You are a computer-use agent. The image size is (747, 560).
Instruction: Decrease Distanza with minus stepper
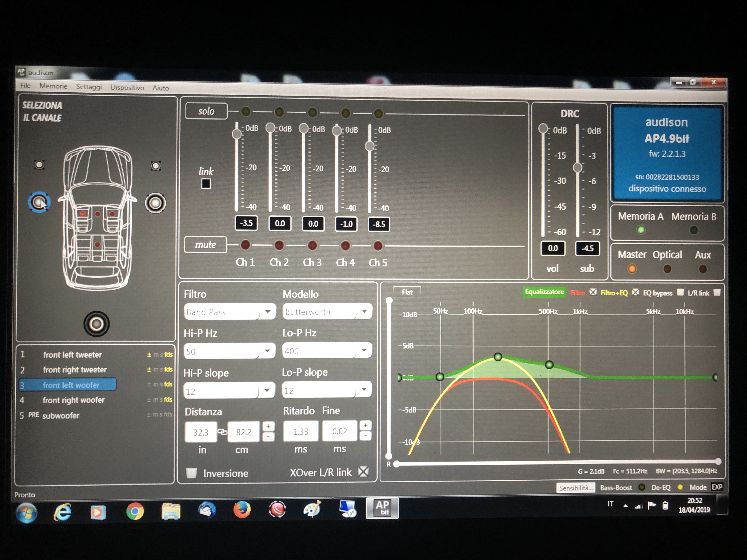pos(268,437)
